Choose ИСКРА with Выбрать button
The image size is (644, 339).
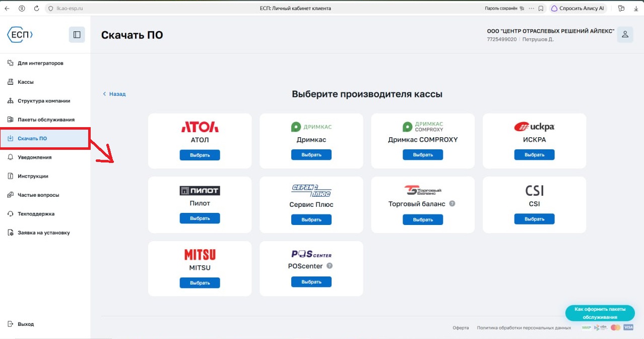point(534,155)
